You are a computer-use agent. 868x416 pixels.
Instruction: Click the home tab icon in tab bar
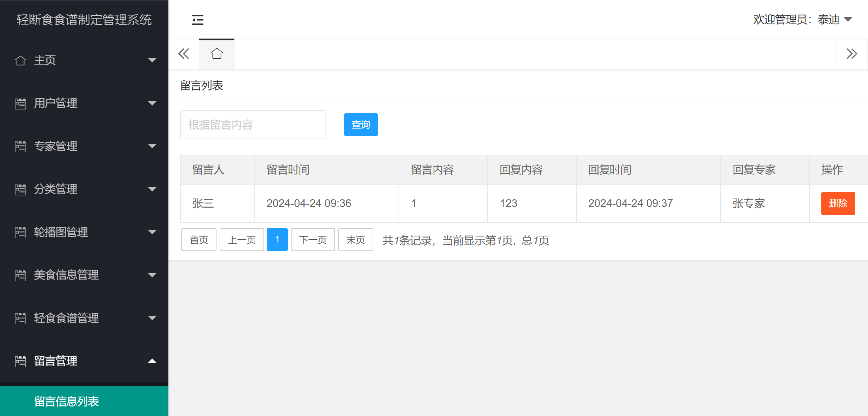click(x=216, y=53)
